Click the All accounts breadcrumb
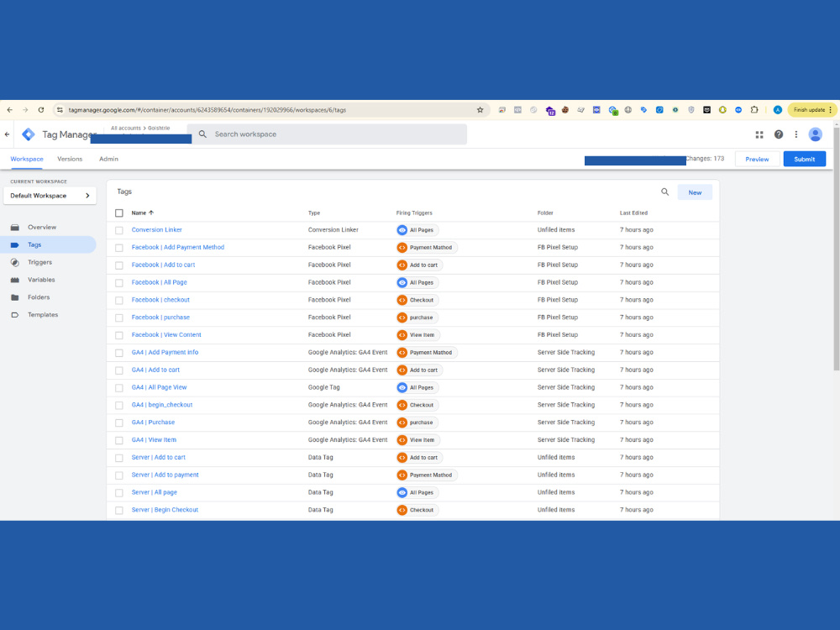Screen dimensions: 840x630 (x=126, y=128)
